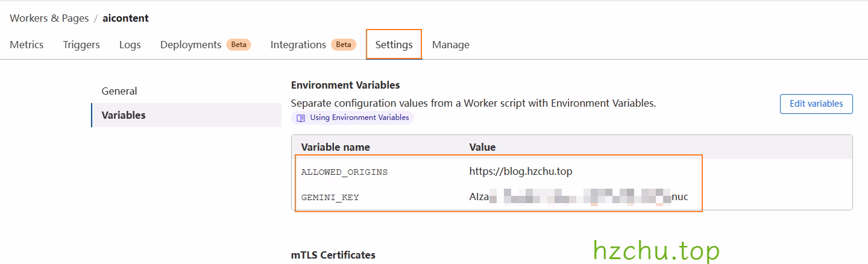Viewport: 868px width, 264px height.
Task: Click the https://blog.hzchu.top value
Action: (x=521, y=172)
